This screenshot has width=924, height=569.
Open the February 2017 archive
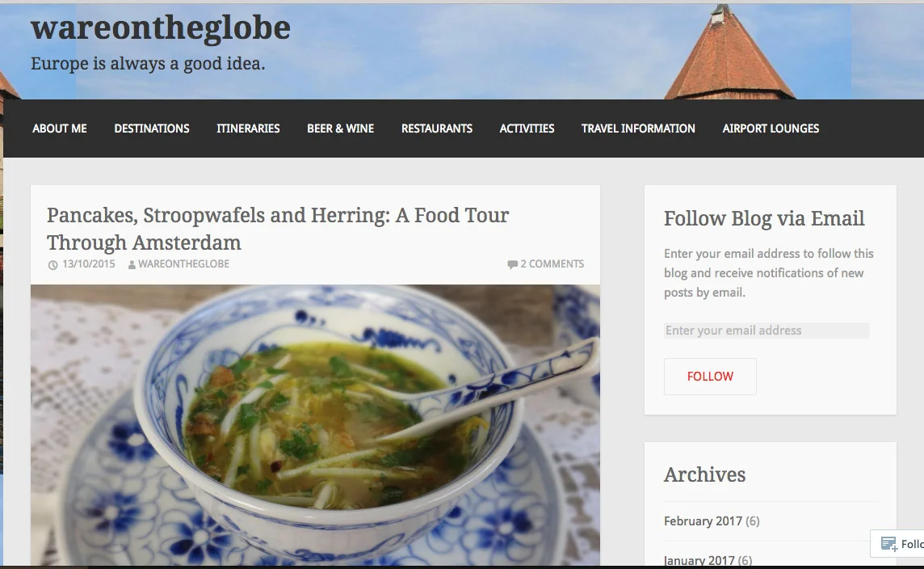click(703, 521)
